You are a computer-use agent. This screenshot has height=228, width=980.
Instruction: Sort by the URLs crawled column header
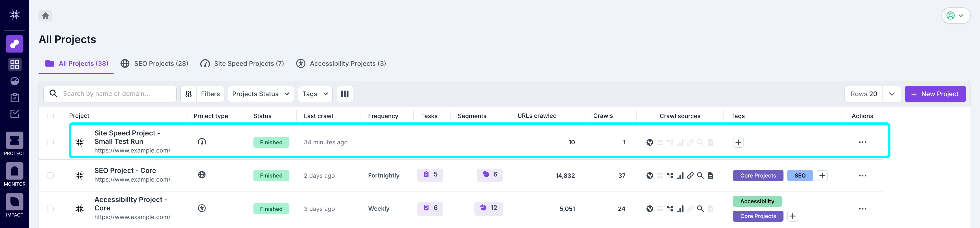pyautogui.click(x=537, y=116)
